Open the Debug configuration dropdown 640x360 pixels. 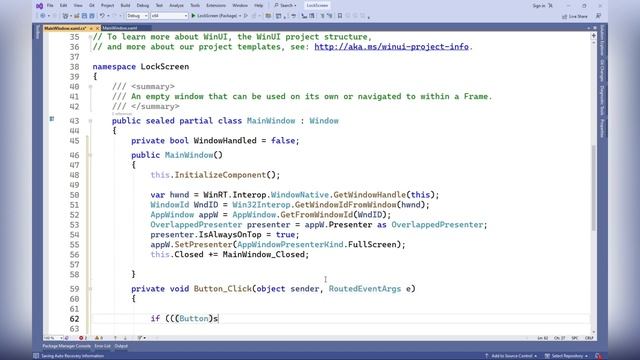[x=137, y=16]
